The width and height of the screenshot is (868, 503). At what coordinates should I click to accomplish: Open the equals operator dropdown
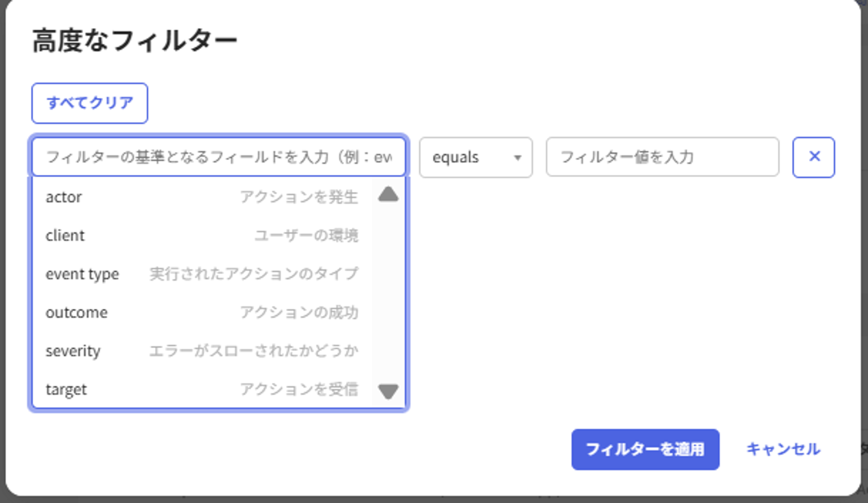[475, 157]
